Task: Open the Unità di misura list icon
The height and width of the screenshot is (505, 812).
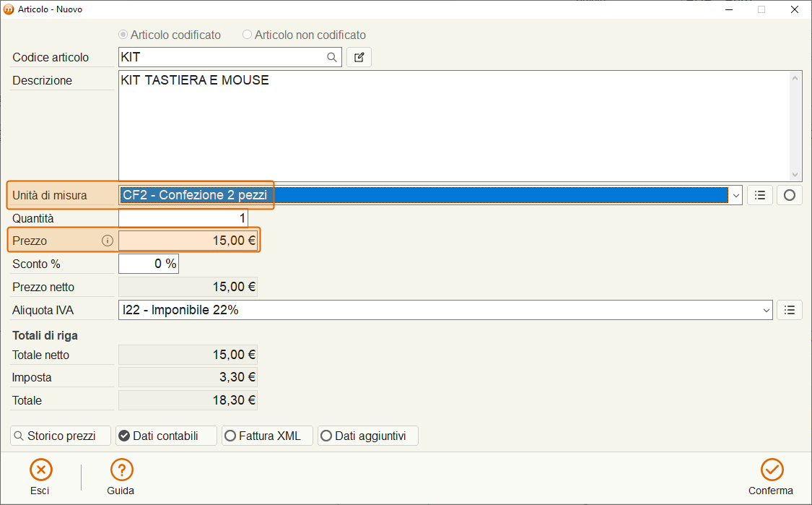Action: pyautogui.click(x=760, y=195)
